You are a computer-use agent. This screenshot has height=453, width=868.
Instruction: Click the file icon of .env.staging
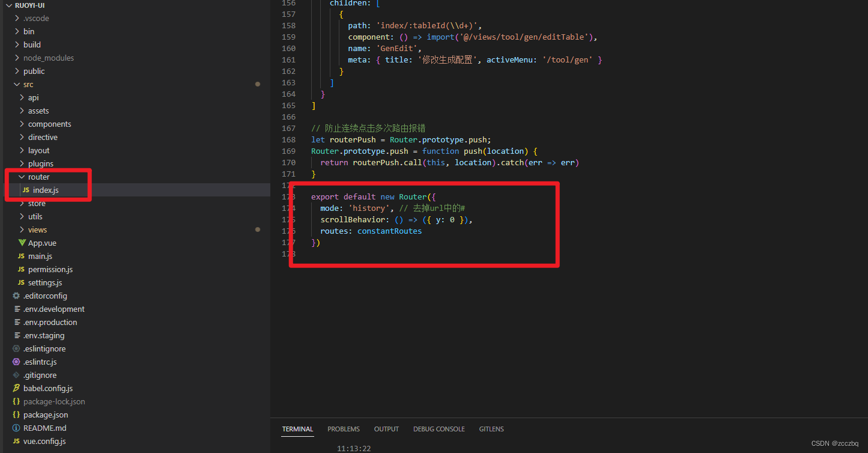coord(17,335)
